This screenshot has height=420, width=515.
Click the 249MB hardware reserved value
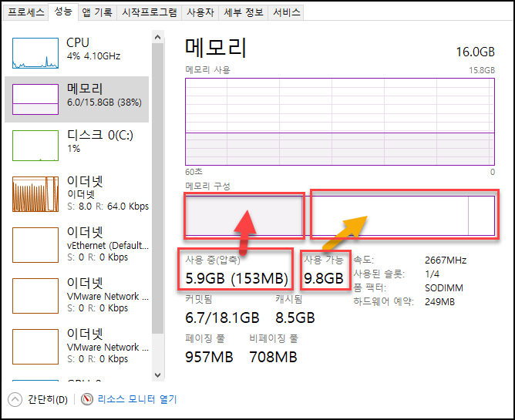(439, 302)
